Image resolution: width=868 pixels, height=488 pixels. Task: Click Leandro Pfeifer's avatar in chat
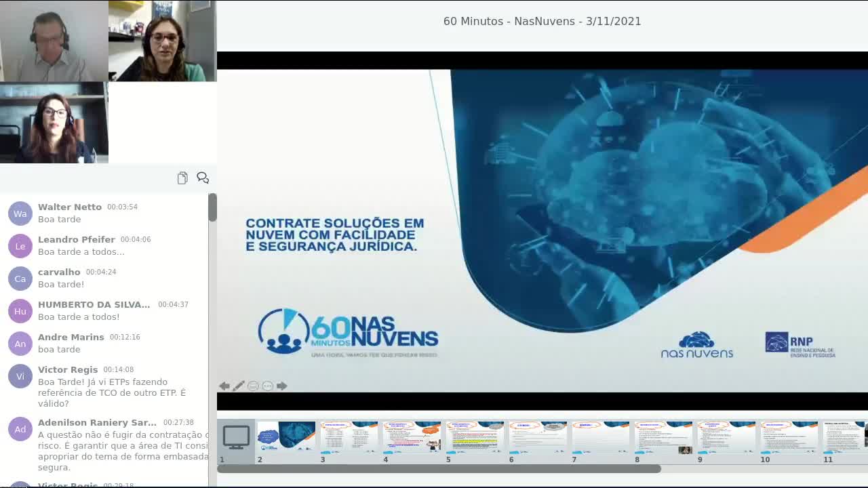[20, 246]
